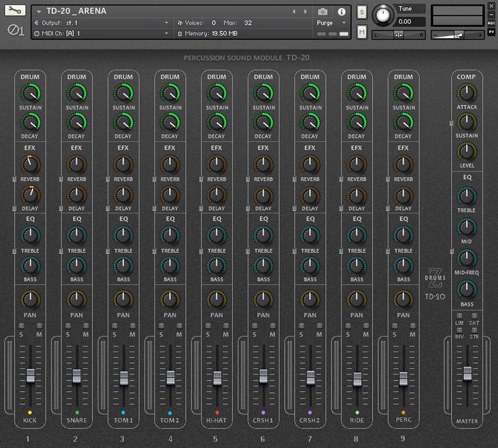Click the KICK channel volume fader

(x=31, y=376)
